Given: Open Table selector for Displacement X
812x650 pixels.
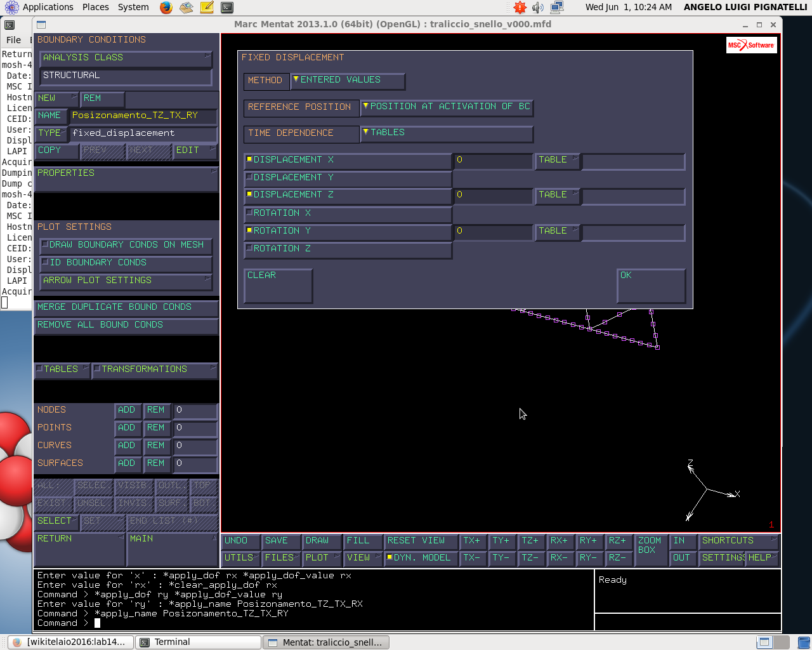Looking at the screenshot, I should click(x=558, y=161).
